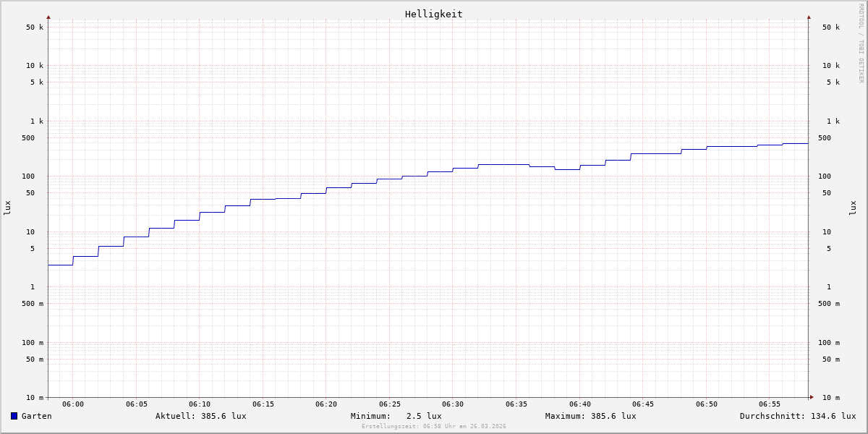868x434 pixels.
Task: Select the Durchschnitt 134.6 lux value
Action: pos(797,416)
